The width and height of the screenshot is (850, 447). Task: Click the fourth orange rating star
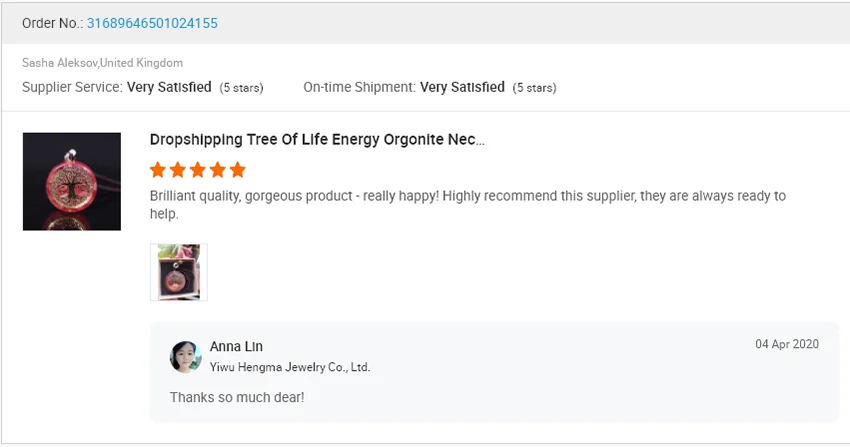click(217, 170)
